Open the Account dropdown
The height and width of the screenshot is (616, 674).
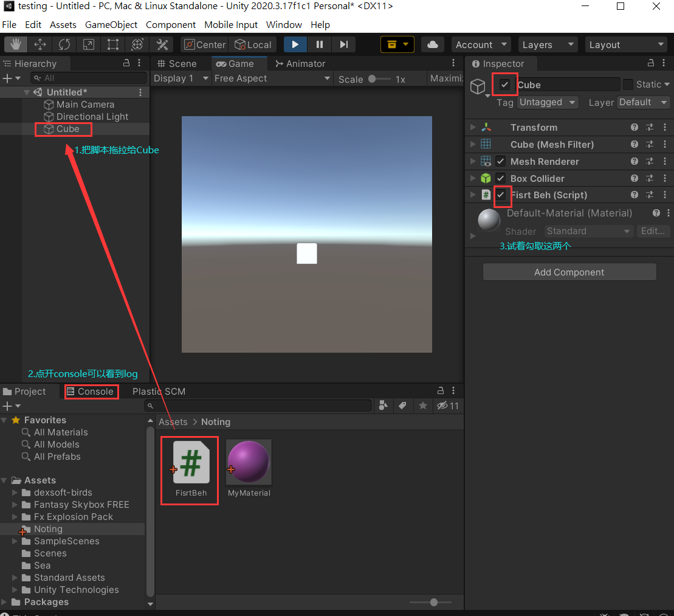click(x=481, y=44)
